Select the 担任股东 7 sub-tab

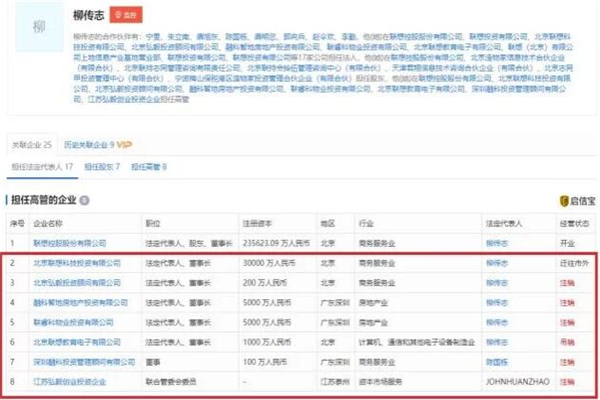click(x=102, y=167)
